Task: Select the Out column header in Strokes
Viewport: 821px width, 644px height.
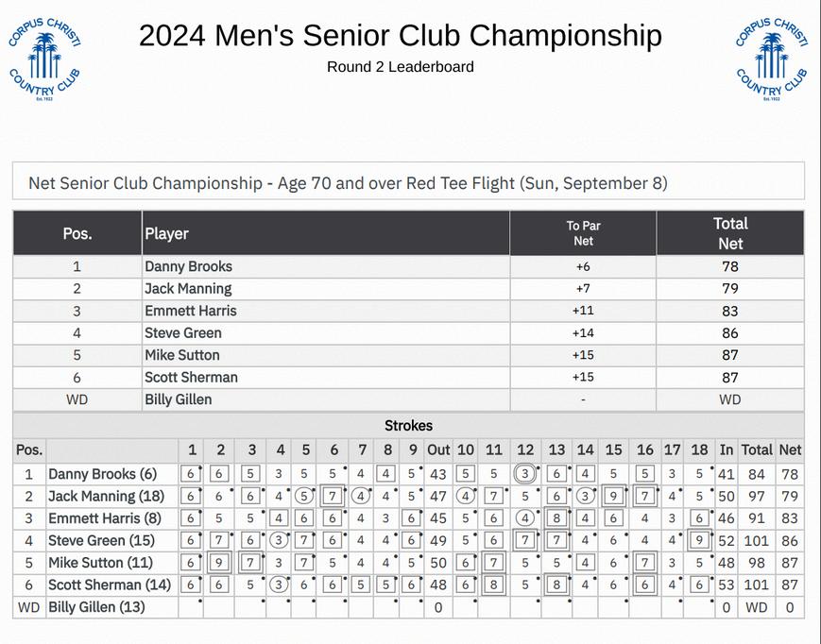Action: [438, 450]
